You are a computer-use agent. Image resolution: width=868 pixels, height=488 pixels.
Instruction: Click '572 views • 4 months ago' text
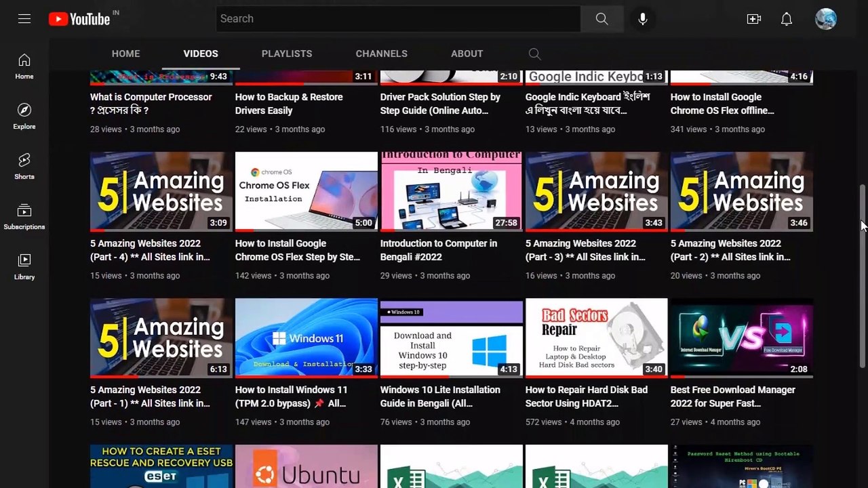coord(572,422)
